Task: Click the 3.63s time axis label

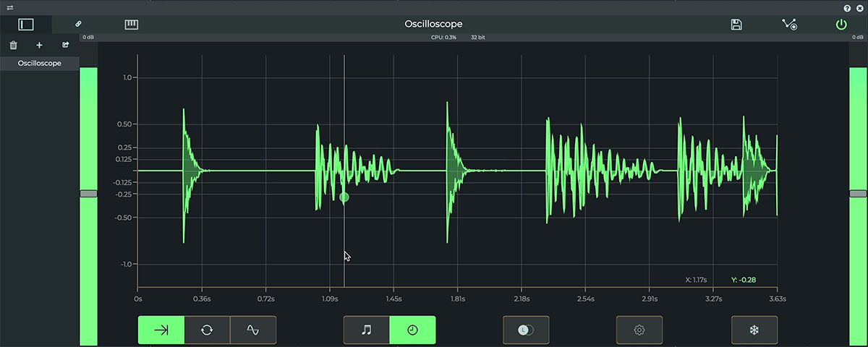Action: click(x=777, y=298)
